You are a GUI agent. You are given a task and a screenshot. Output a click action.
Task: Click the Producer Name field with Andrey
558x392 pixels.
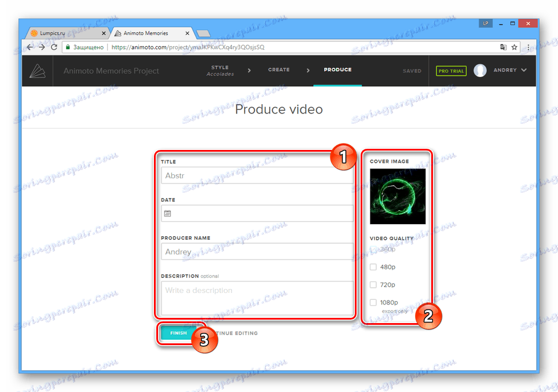point(257,251)
